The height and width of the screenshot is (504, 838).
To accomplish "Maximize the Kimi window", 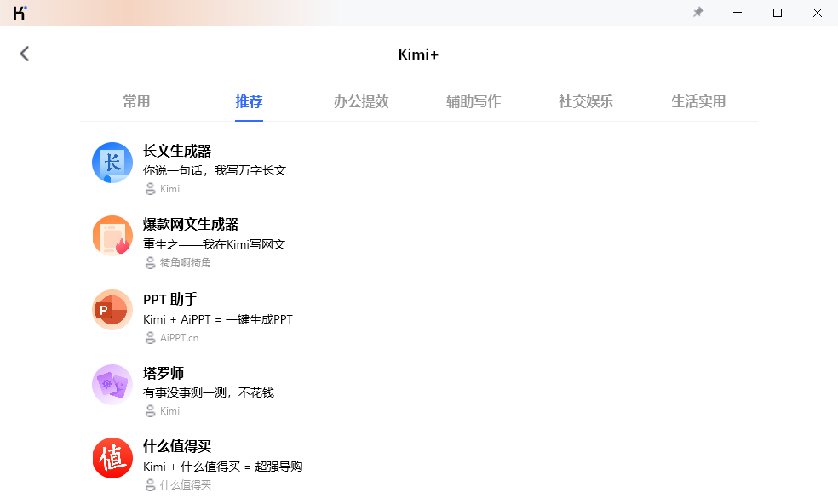I will coord(778,12).
